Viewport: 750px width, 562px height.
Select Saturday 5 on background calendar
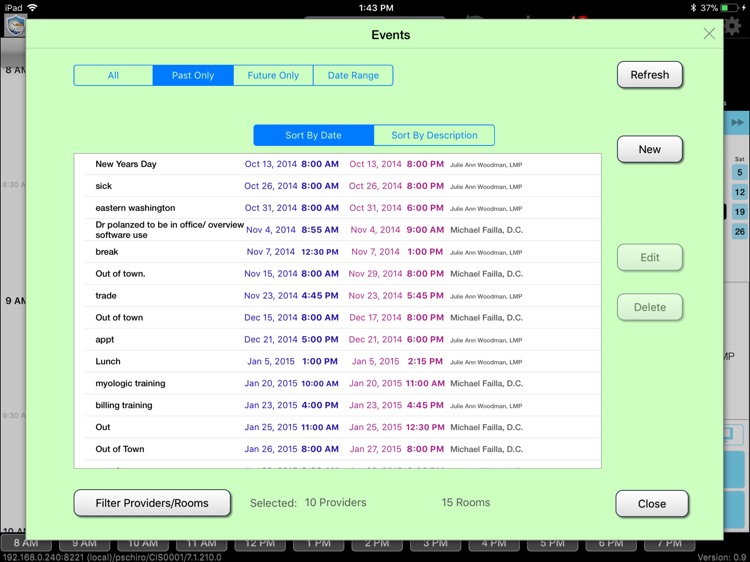pyautogui.click(x=739, y=173)
